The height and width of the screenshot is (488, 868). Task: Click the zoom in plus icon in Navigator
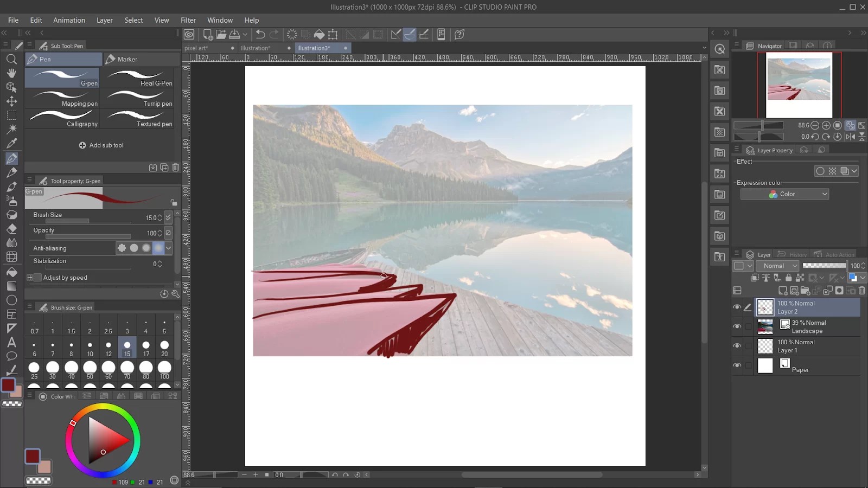826,125
